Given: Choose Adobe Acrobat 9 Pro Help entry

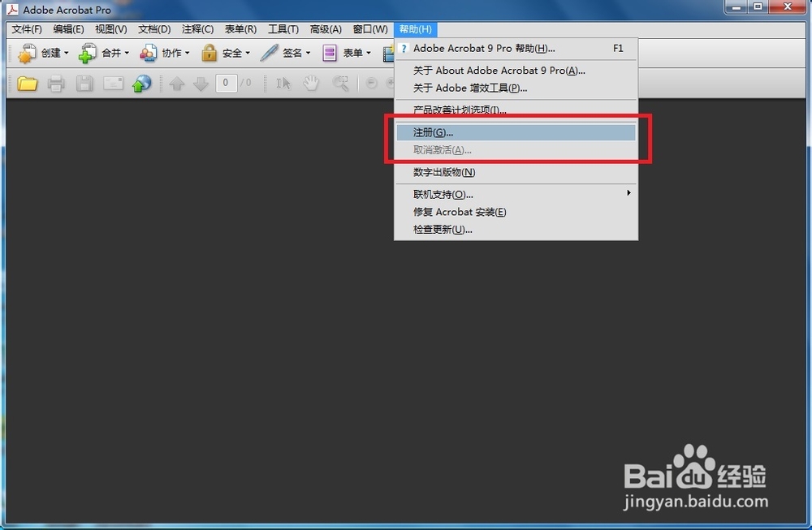Looking at the screenshot, I should pos(516,48).
